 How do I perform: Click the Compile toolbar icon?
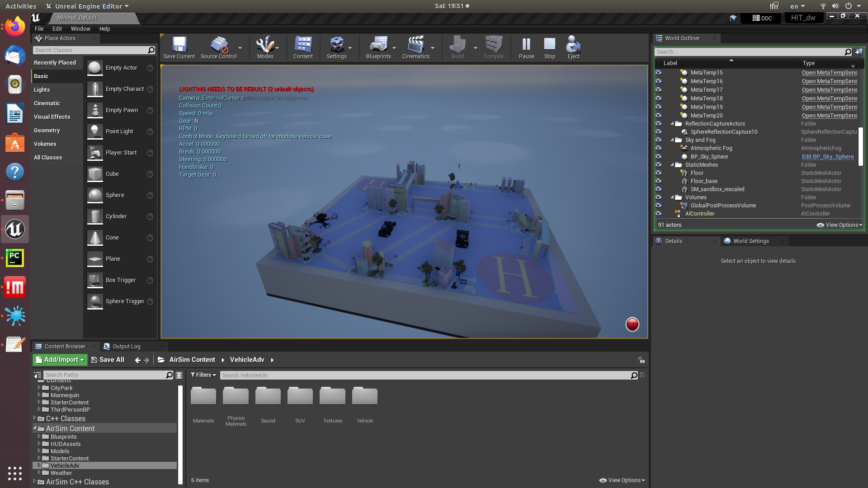pos(494,45)
